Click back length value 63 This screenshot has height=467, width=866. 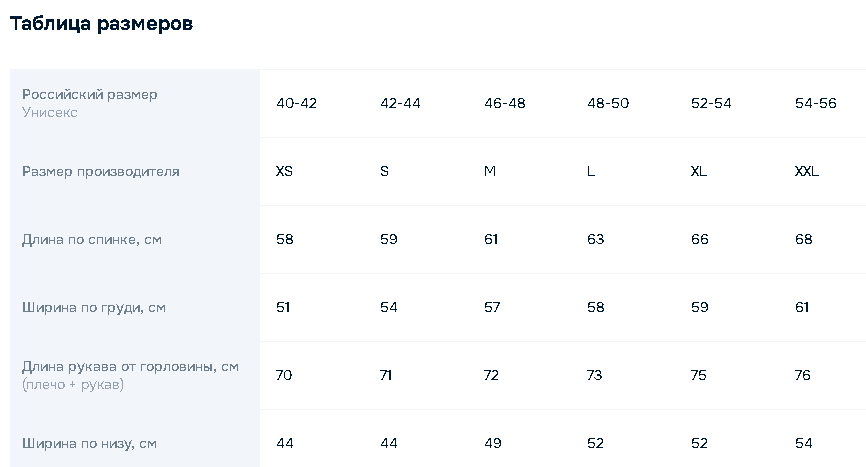point(596,239)
